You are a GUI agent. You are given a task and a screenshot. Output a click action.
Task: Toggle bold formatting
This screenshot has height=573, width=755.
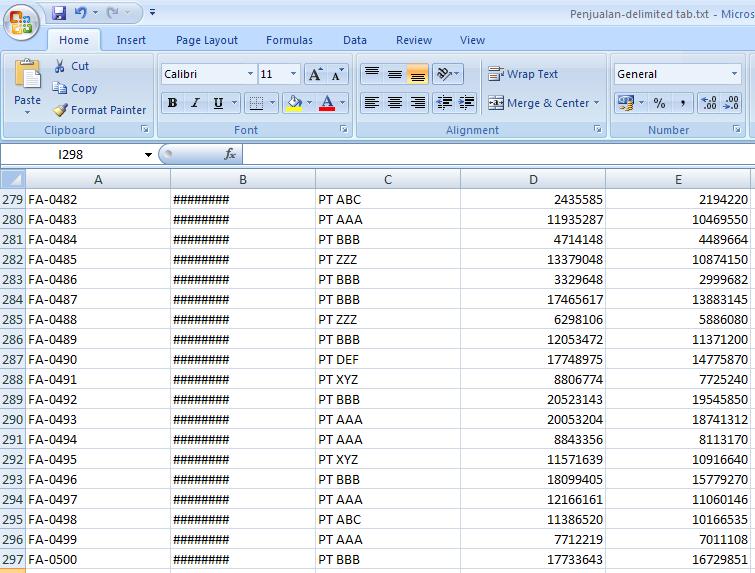point(172,103)
